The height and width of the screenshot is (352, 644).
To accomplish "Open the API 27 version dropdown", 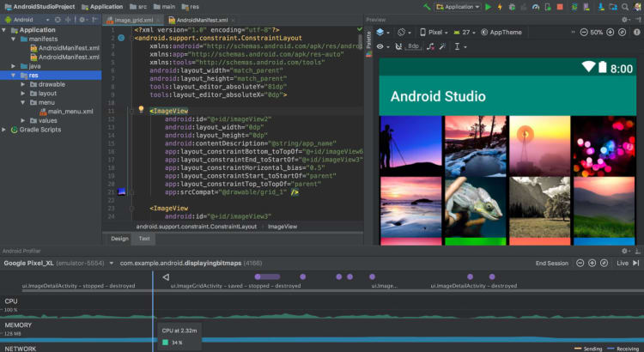I will [x=465, y=32].
